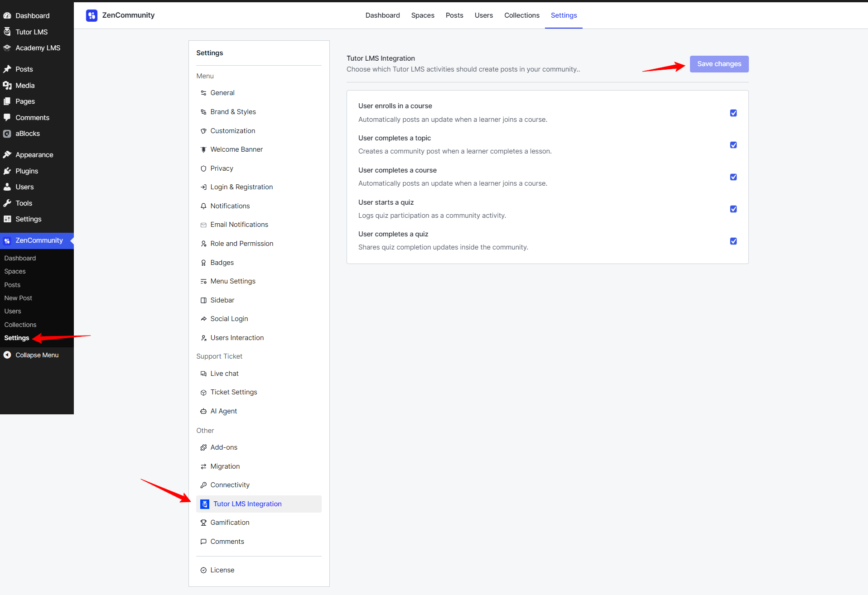Click the Brand & Styles settings icon
This screenshot has width=868, height=595.
[203, 112]
